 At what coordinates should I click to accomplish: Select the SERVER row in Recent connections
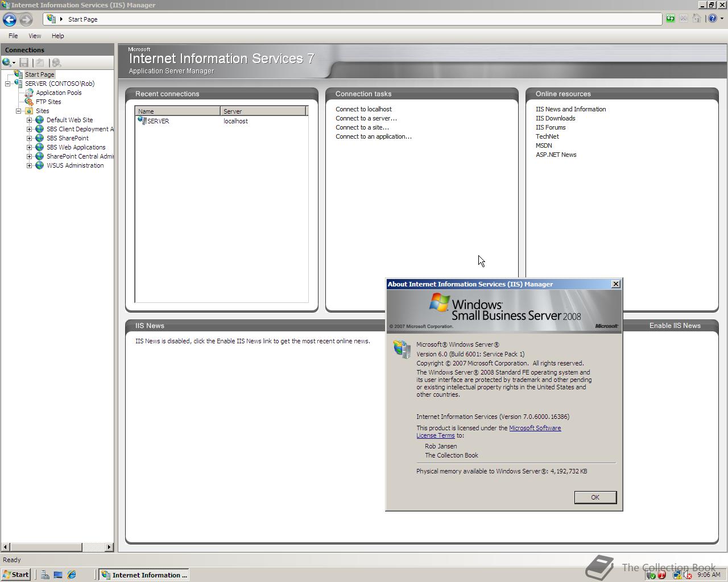[x=222, y=121]
